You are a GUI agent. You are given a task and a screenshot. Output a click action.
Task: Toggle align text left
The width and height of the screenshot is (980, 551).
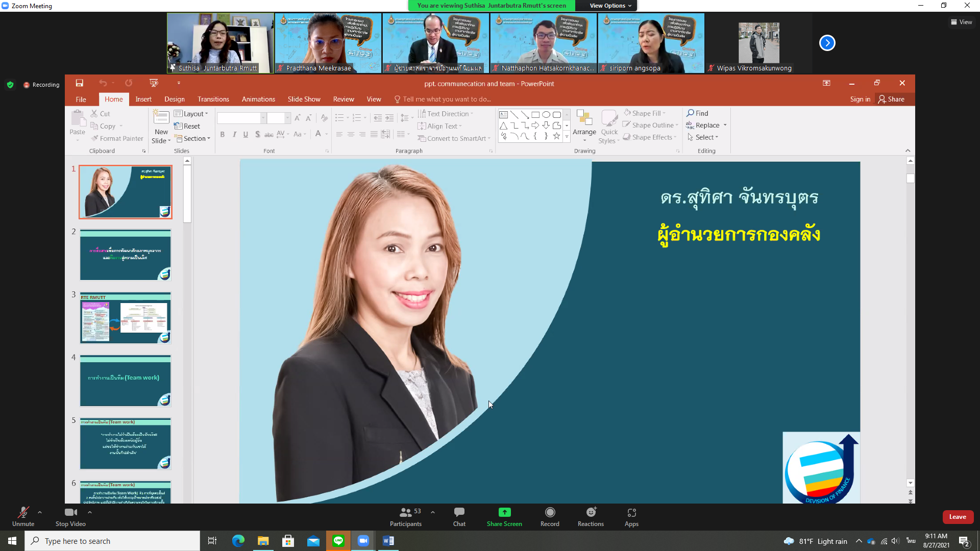point(339,134)
